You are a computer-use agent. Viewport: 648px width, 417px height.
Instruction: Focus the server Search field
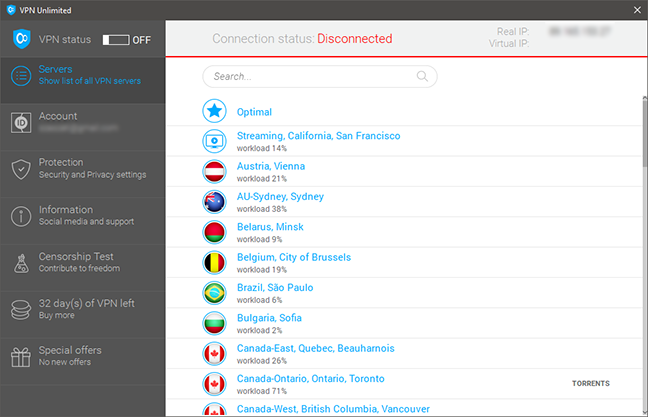[320, 76]
